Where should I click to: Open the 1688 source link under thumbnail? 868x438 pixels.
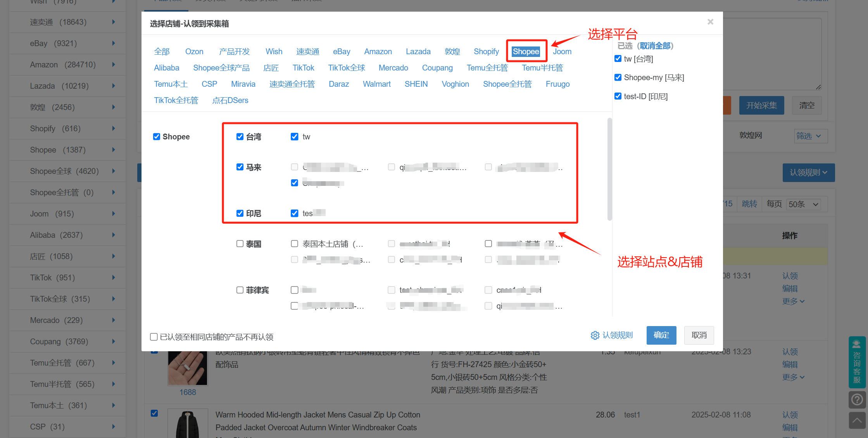point(188,392)
